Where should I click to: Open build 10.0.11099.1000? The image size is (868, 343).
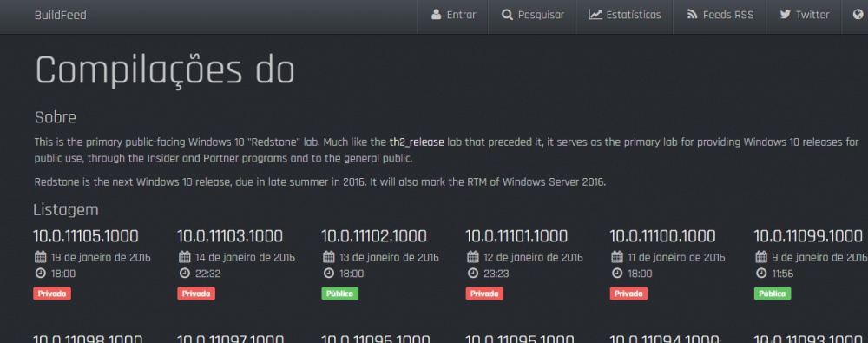(x=808, y=236)
